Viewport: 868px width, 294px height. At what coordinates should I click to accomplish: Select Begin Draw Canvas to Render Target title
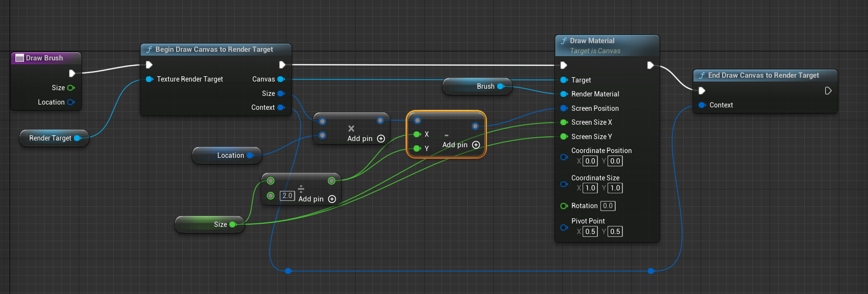(x=214, y=49)
